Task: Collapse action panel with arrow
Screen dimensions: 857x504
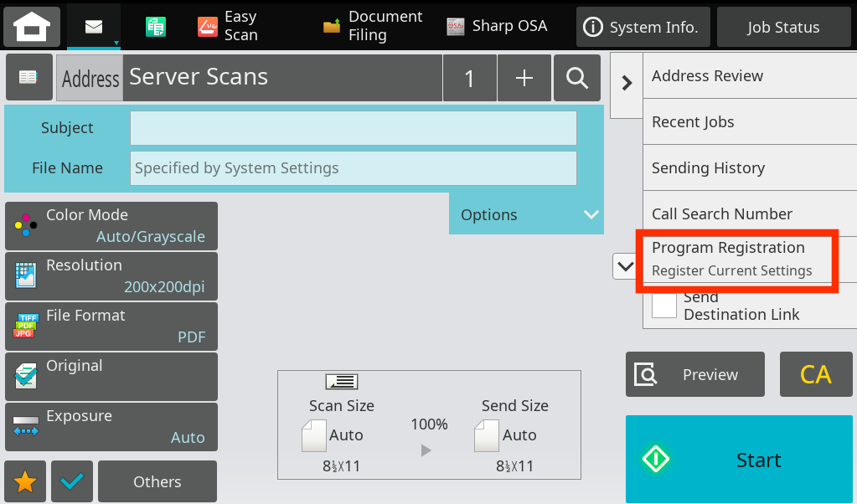Action: [x=626, y=82]
